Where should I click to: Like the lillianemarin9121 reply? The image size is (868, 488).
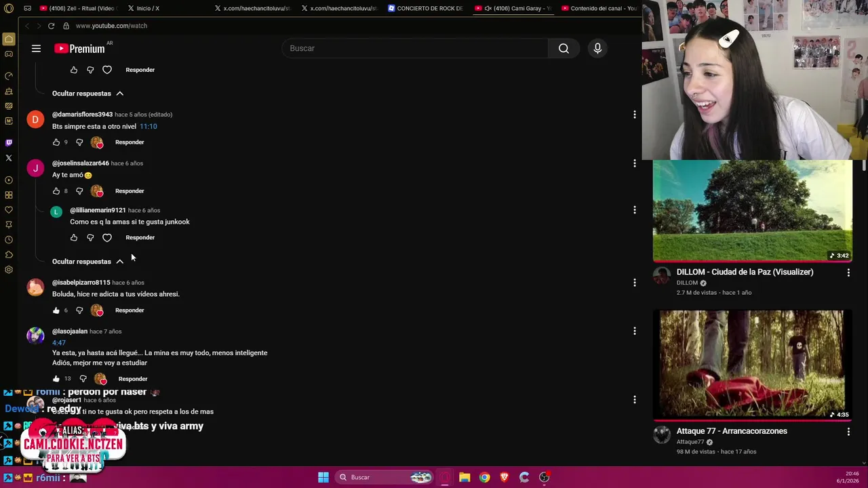(x=74, y=238)
